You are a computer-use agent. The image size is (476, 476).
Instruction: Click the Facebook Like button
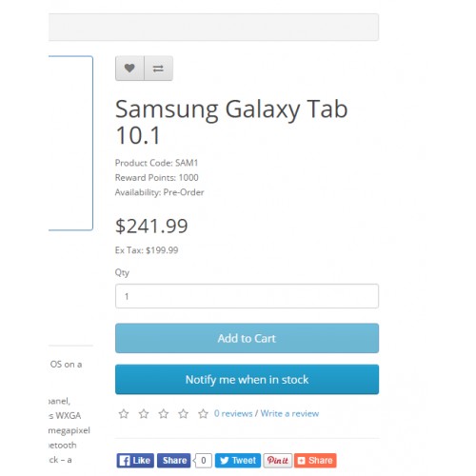[135, 461]
